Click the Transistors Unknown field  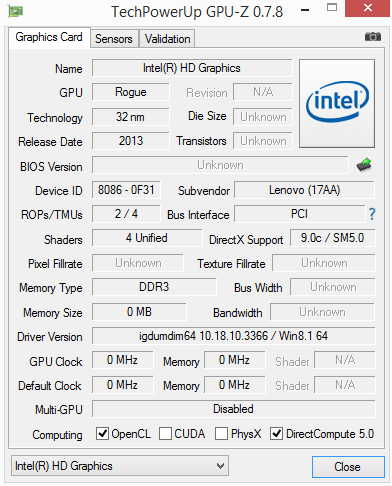(263, 141)
